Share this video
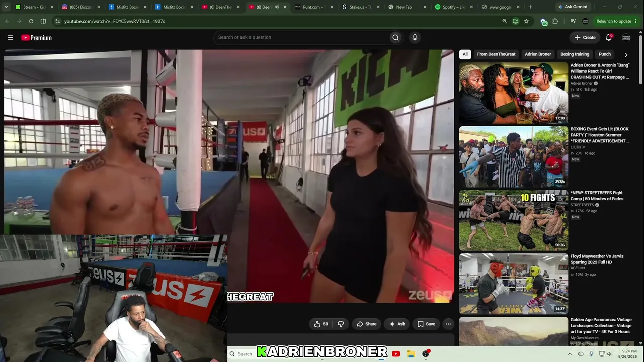Screen dimensions: 644x362 [366, 324]
